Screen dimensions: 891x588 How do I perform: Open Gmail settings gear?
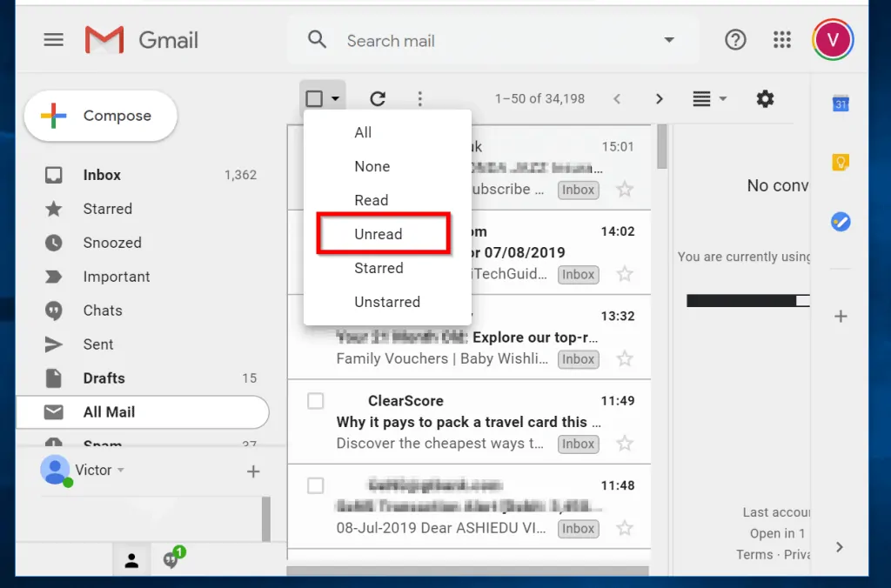pyautogui.click(x=765, y=98)
